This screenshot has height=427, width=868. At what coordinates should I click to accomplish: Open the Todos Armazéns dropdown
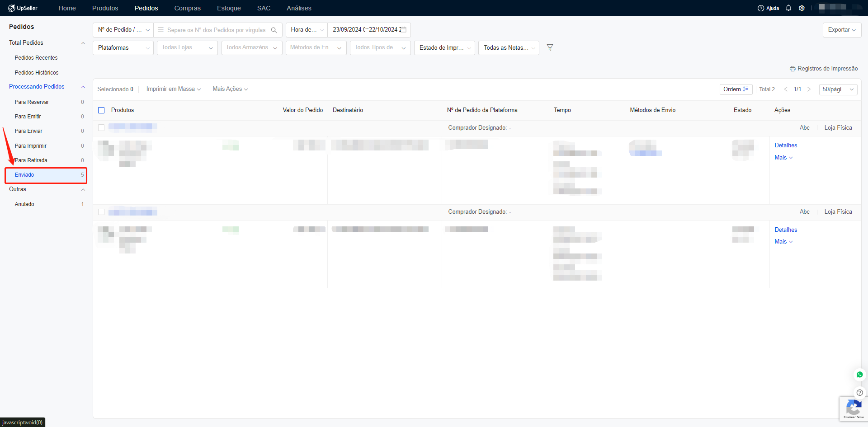click(x=252, y=48)
